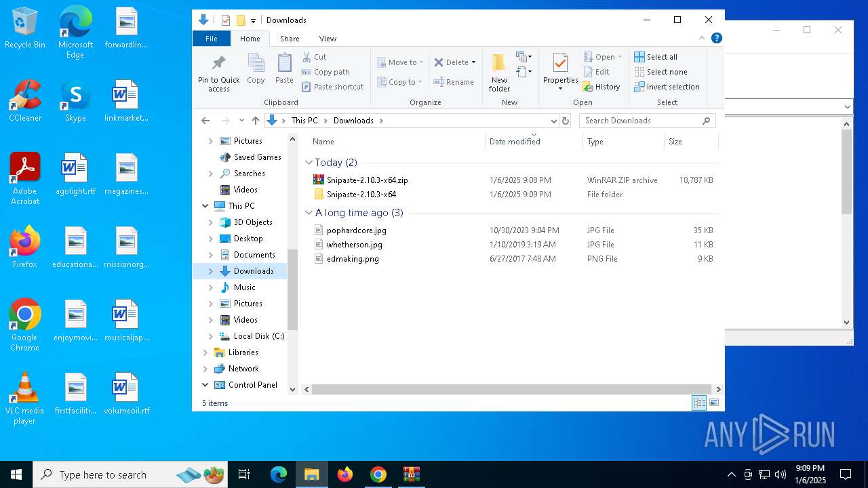Open the notification center icon
The width and height of the screenshot is (868, 488).
coord(846,474)
